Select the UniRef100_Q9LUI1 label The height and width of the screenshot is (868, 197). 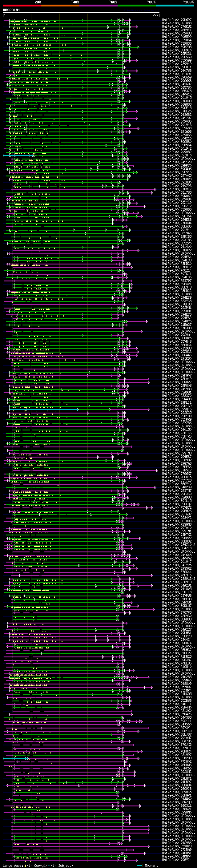tap(177, 67)
